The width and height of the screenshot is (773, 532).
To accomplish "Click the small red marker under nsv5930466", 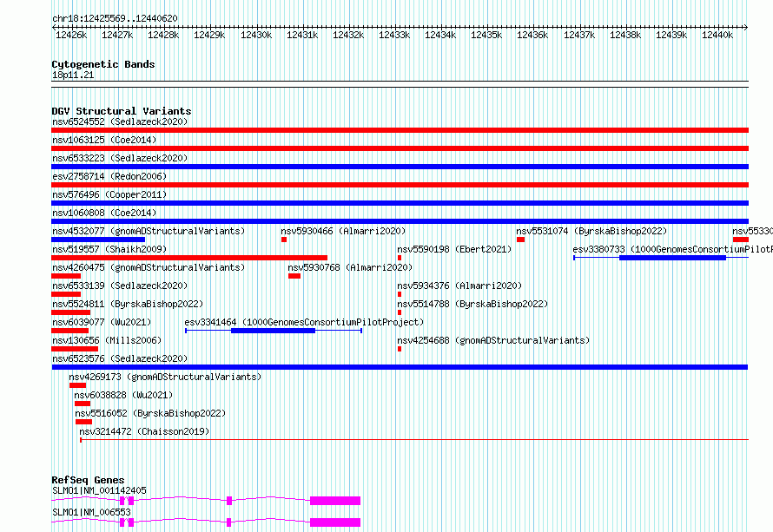I will tap(284, 240).
